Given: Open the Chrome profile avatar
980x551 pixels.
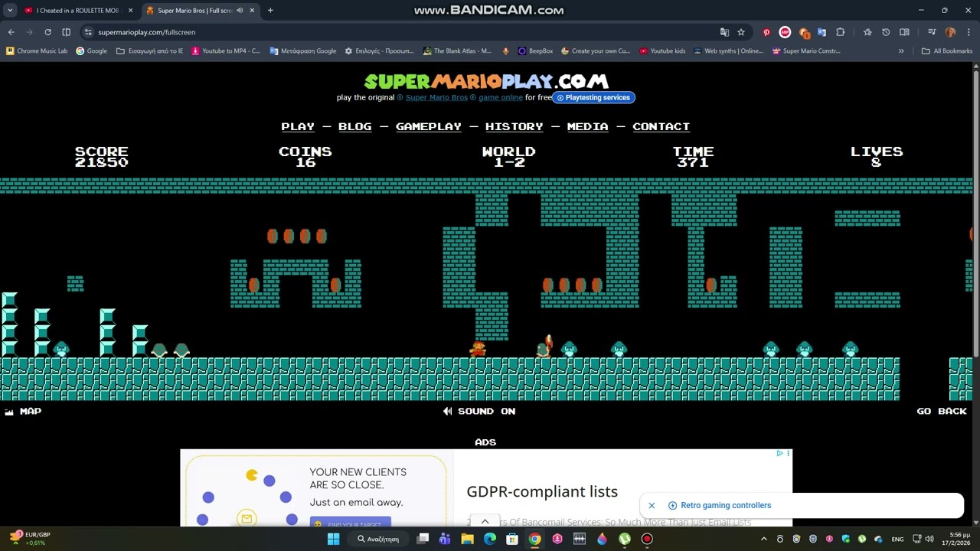Looking at the screenshot, I should 950,32.
